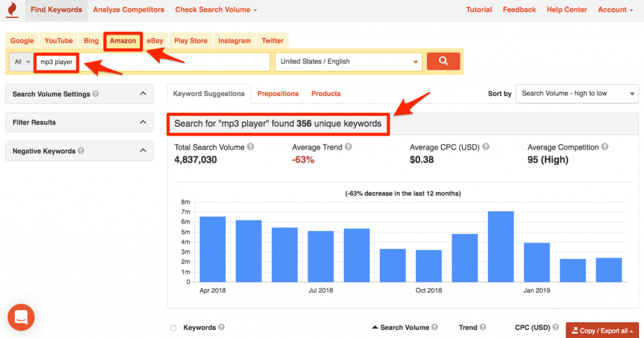Click the mp3 player search field

[x=152, y=62]
